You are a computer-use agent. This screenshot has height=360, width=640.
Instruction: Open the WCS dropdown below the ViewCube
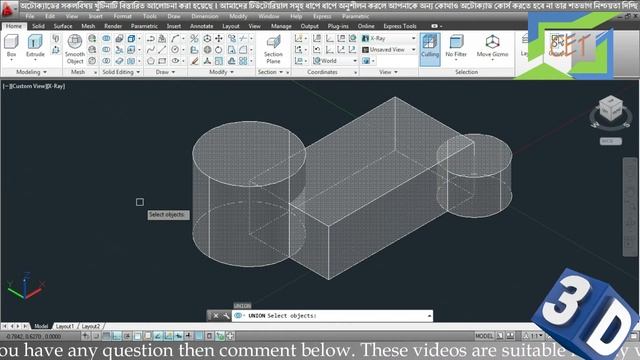point(611,141)
